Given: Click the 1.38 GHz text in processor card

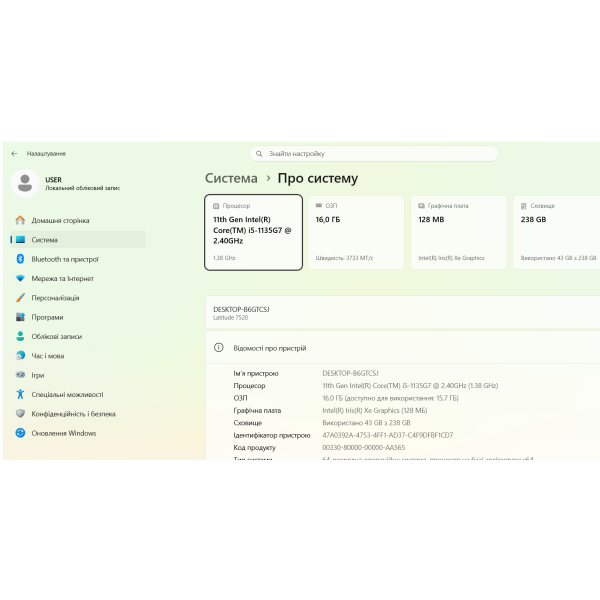Looking at the screenshot, I should point(224,258).
